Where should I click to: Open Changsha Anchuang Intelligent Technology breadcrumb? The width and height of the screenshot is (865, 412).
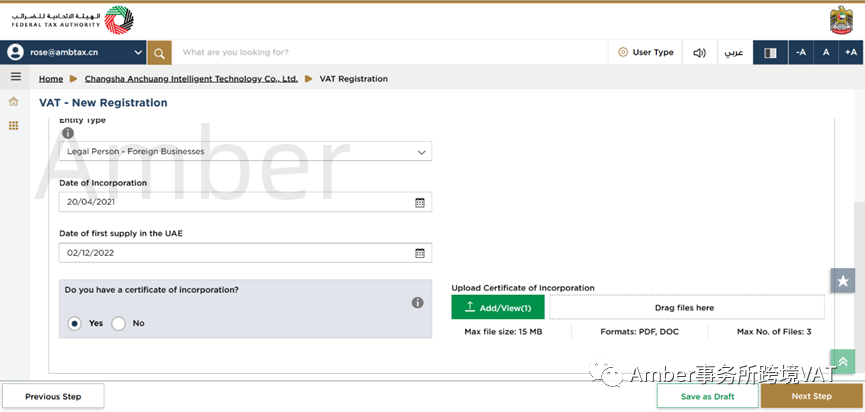191,79
